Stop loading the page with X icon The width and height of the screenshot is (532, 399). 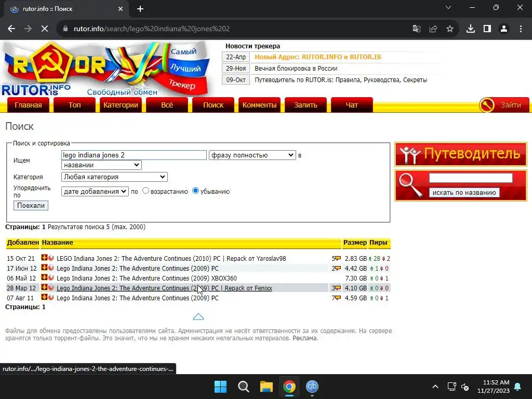click(x=45, y=29)
